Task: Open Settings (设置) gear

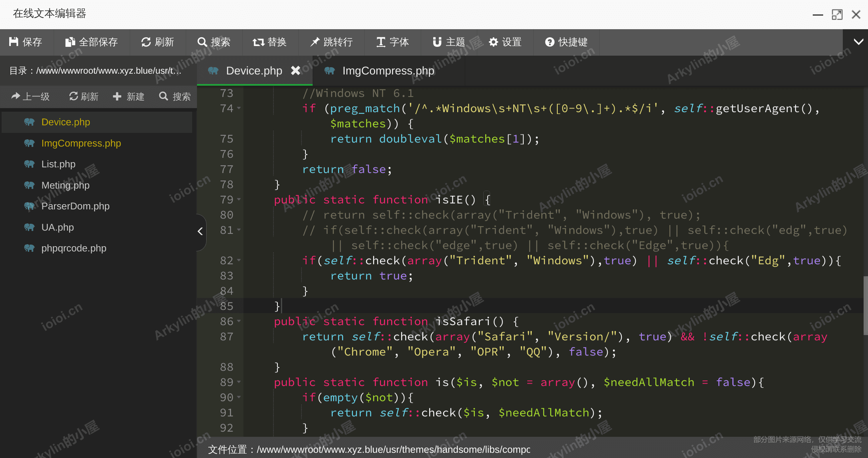Action: [505, 42]
